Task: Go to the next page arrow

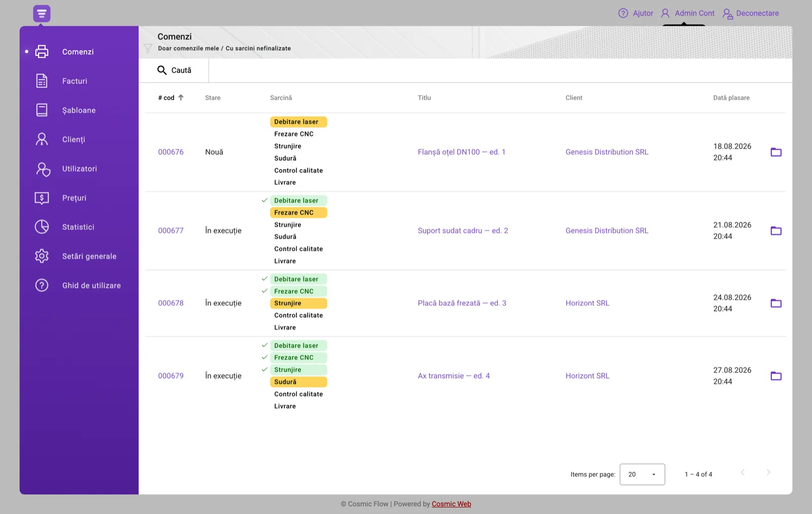Action: (x=768, y=472)
